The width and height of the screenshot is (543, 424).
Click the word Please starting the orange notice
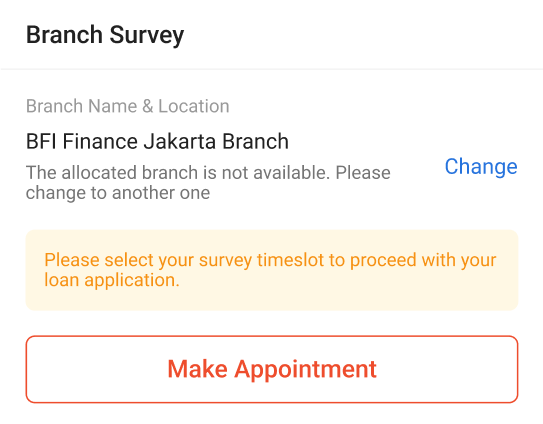tap(72, 260)
